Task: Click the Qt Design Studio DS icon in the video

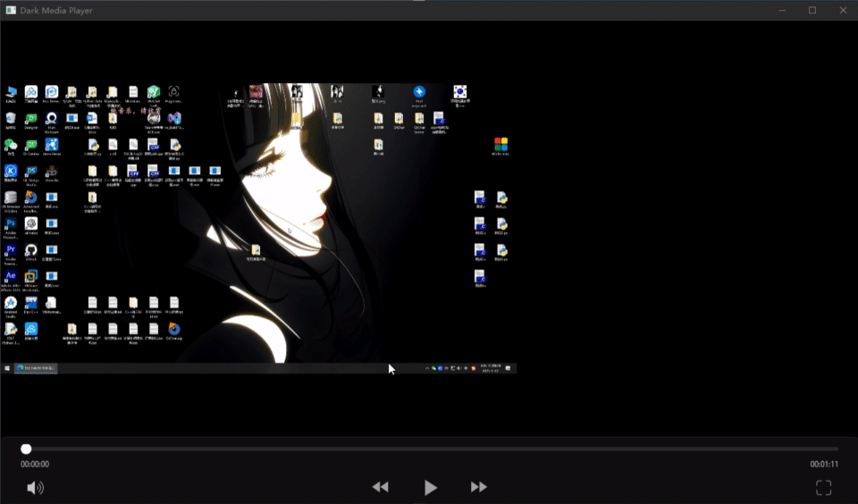Action: pos(30,171)
